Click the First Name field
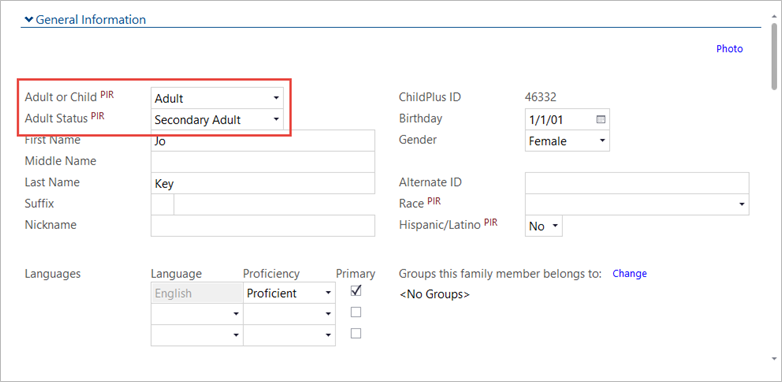The width and height of the screenshot is (782, 382). [262, 141]
